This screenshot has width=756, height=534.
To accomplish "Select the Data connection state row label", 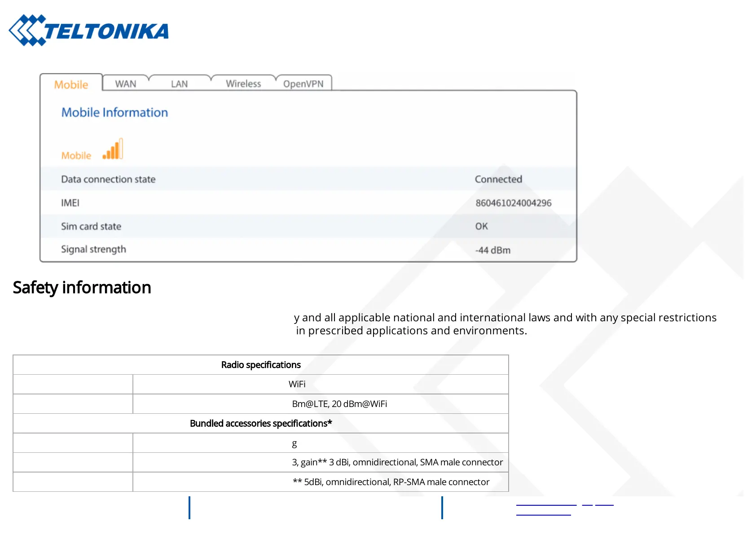I will [x=108, y=179].
